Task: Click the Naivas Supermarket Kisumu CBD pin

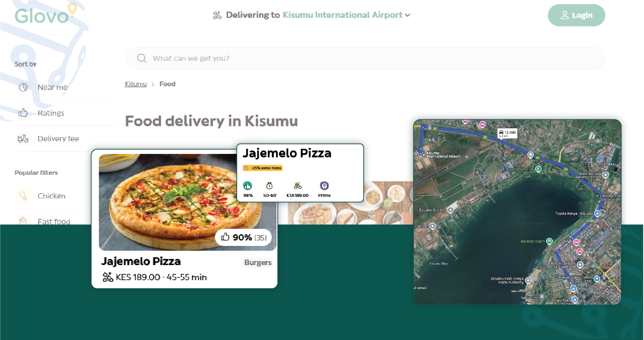Action: point(597,278)
